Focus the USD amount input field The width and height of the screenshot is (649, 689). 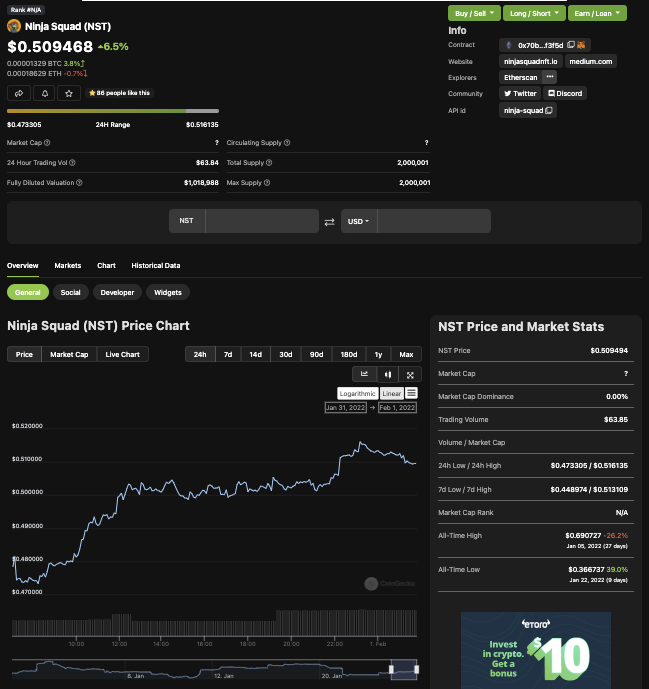tap(434, 221)
